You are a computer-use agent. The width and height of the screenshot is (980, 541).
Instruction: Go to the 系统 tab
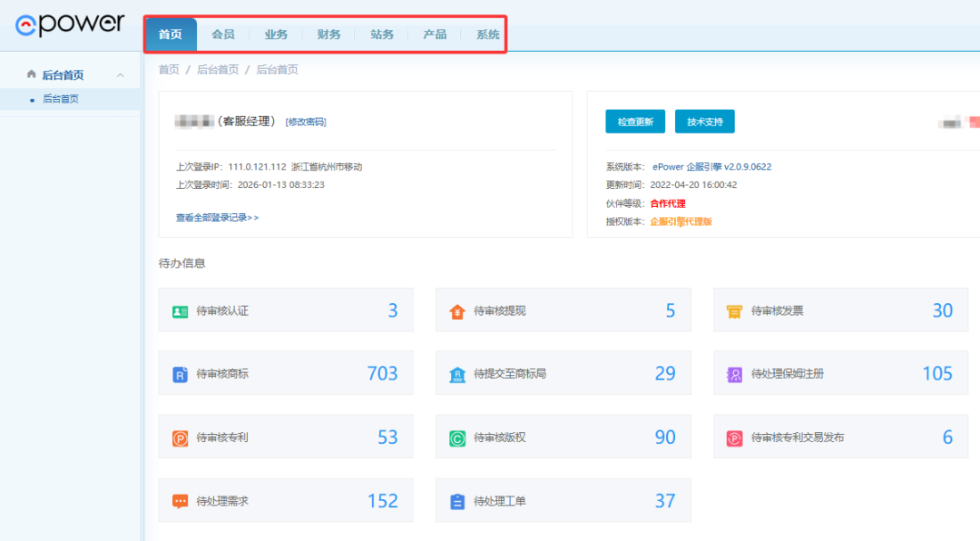click(487, 34)
